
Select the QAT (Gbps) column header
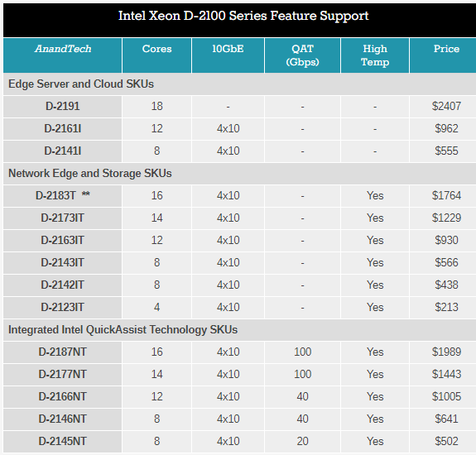point(302,55)
